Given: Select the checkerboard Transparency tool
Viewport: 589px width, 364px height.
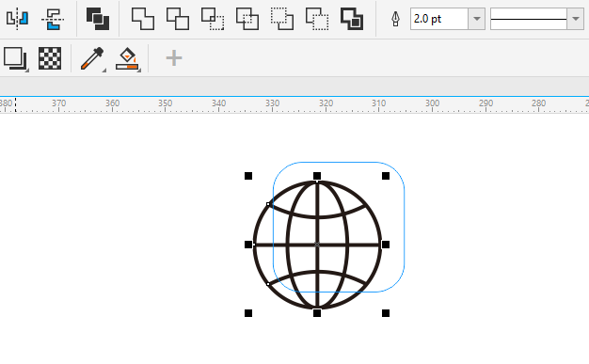Looking at the screenshot, I should coord(50,58).
